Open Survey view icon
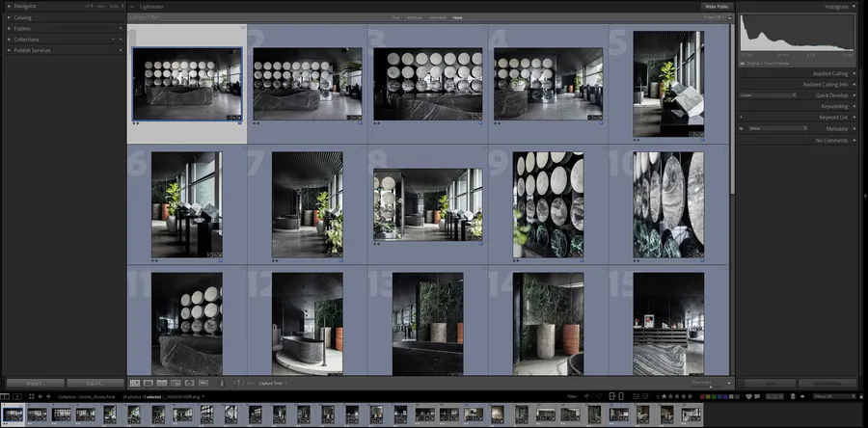 176,383
